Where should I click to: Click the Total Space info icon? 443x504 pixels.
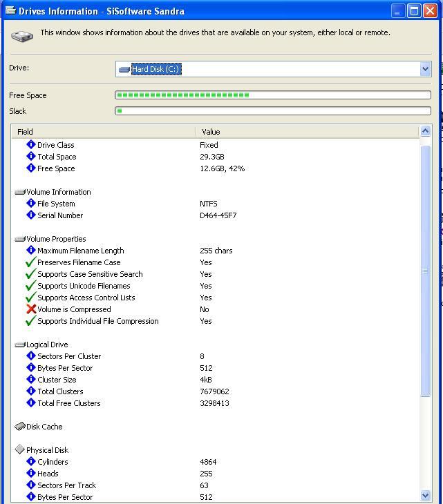pos(31,157)
